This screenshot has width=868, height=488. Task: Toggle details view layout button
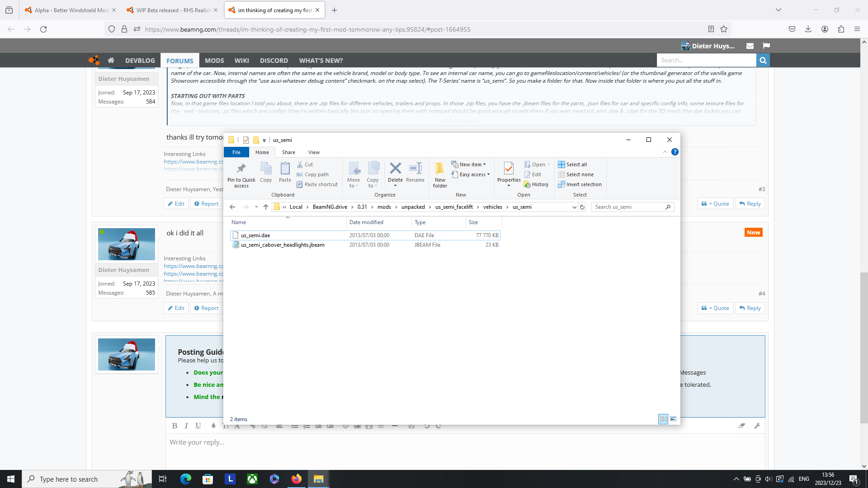[663, 419]
